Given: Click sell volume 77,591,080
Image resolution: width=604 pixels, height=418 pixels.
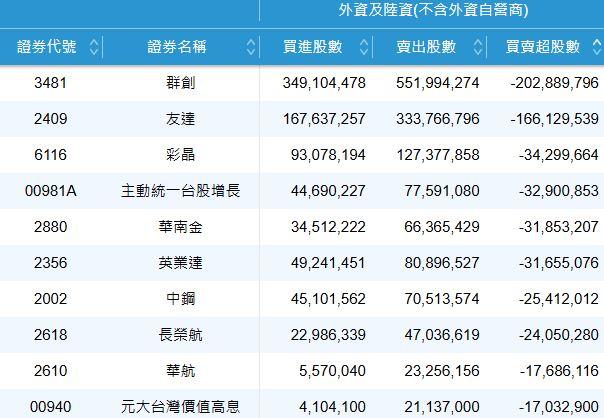Looking at the screenshot, I should click(x=442, y=191).
